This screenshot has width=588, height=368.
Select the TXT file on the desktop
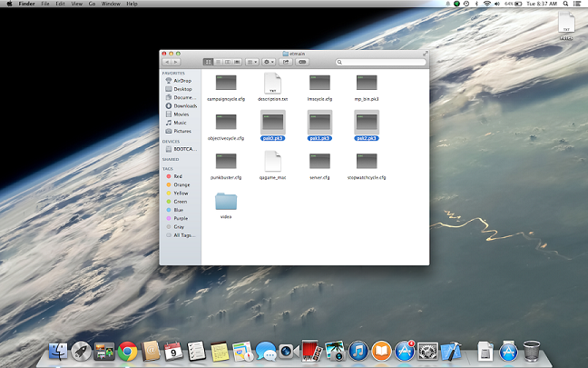coord(566,25)
